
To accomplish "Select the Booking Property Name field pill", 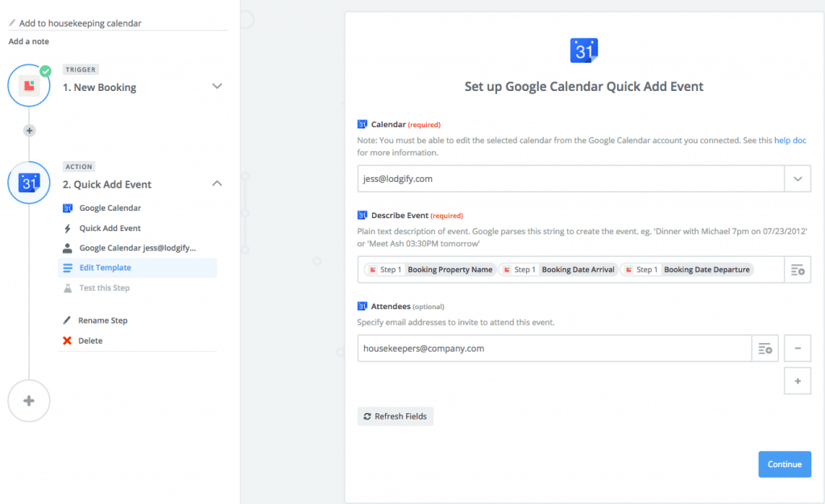I will tap(430, 270).
